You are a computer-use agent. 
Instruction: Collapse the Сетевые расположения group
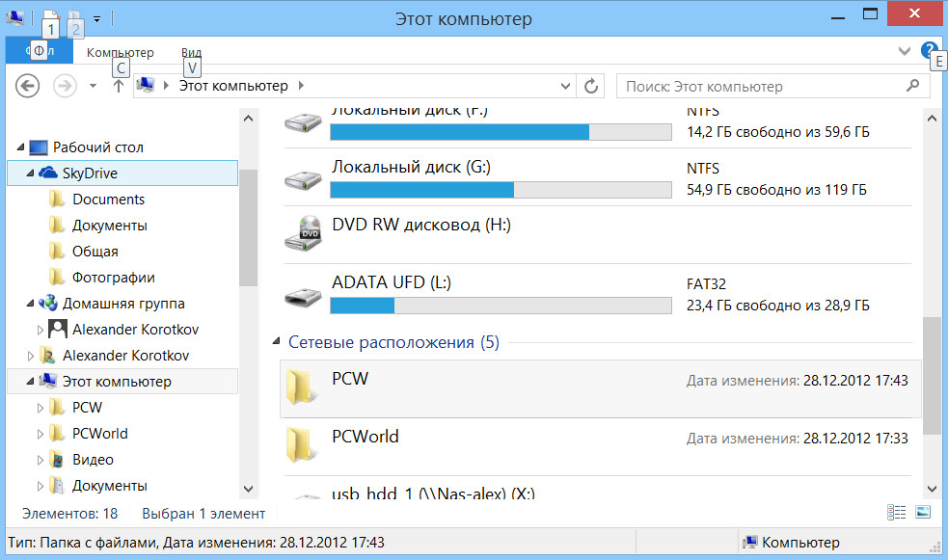[278, 342]
